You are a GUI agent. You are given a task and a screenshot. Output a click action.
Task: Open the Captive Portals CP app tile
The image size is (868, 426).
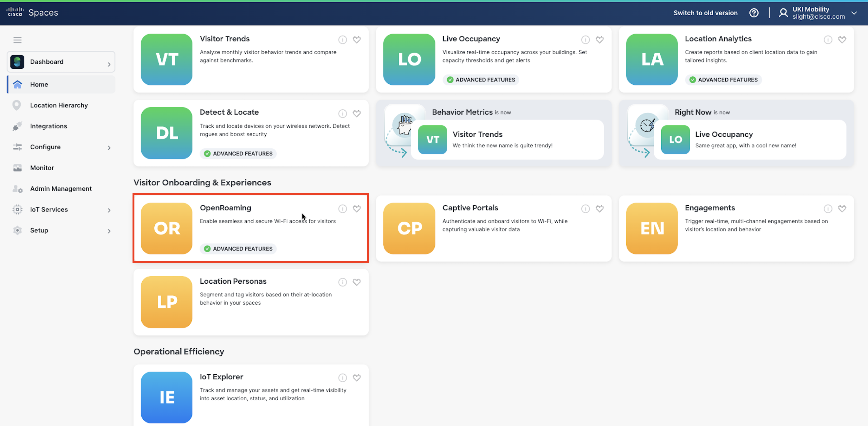[x=409, y=228]
